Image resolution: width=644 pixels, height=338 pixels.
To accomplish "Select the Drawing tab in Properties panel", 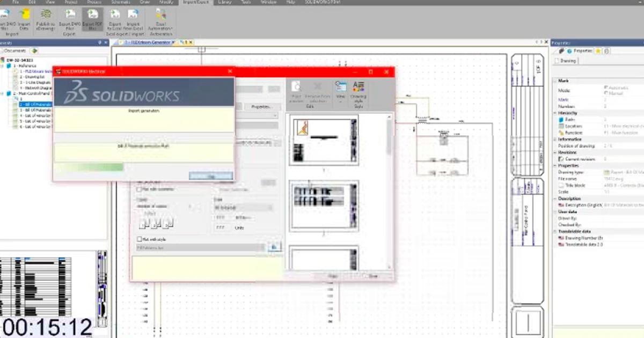I will point(566,61).
